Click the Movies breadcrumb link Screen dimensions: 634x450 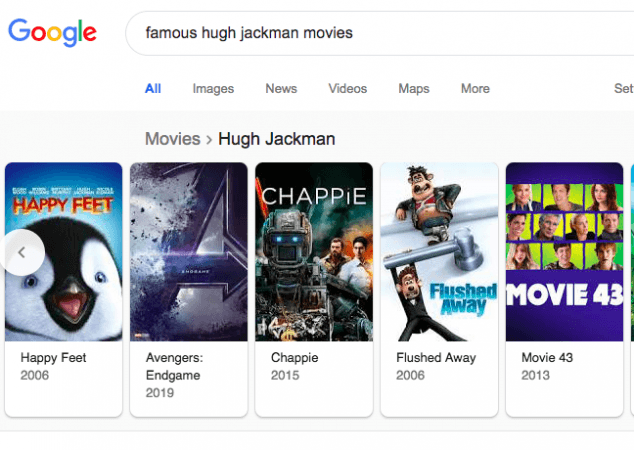(x=173, y=139)
